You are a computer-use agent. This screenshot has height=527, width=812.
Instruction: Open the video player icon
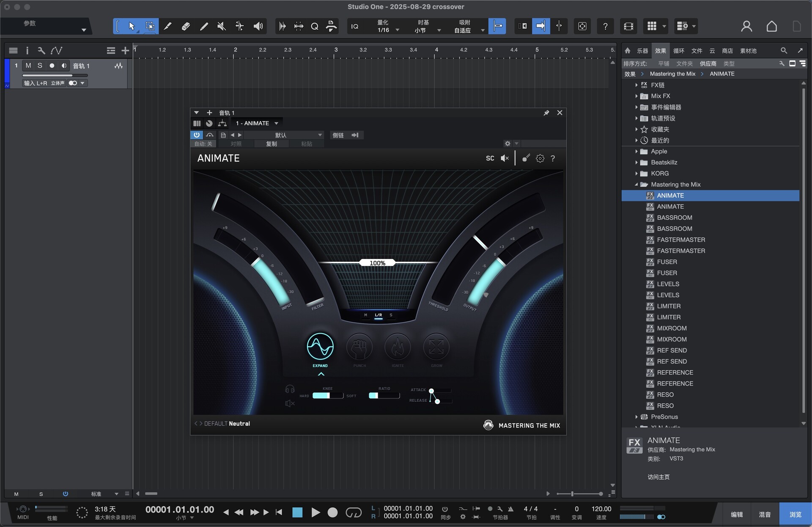pyautogui.click(x=628, y=26)
